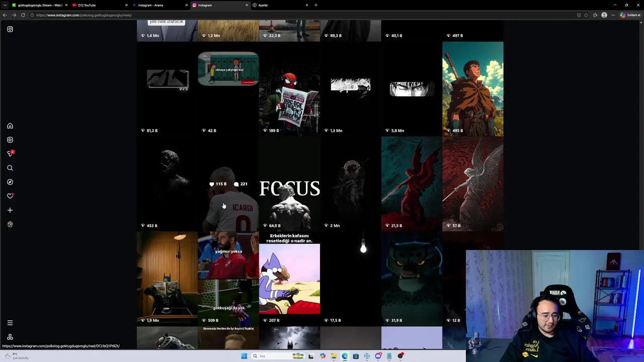Close the YouTube tab
644x362 pixels.
click(126, 5)
